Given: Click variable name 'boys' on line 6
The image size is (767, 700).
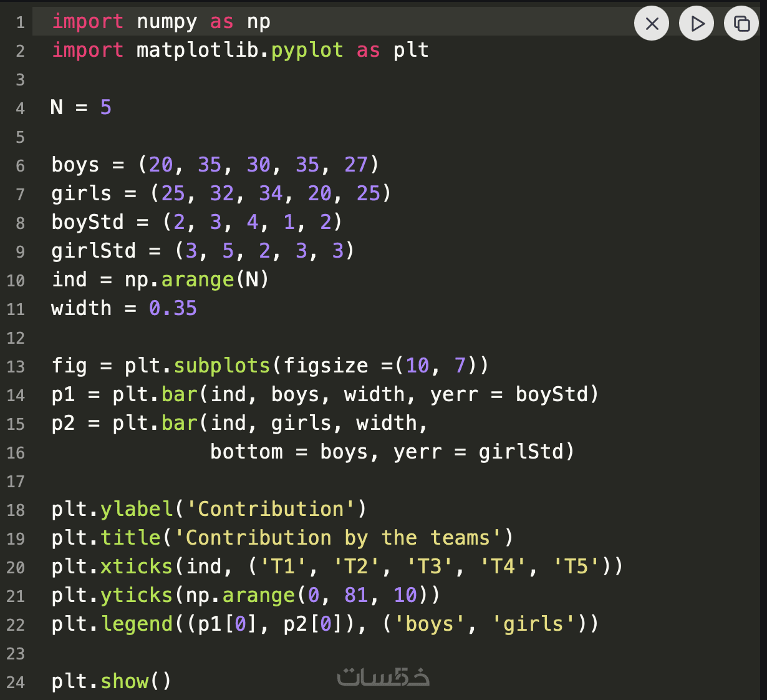Looking at the screenshot, I should 75,165.
